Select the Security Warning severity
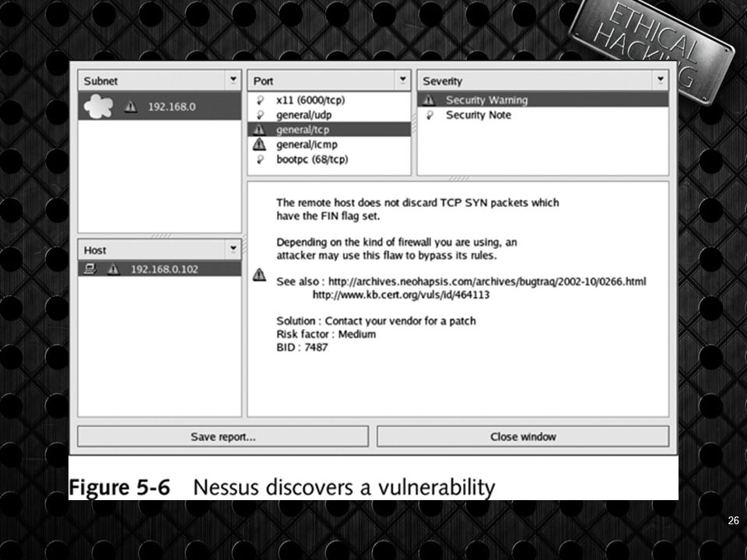 543,100
